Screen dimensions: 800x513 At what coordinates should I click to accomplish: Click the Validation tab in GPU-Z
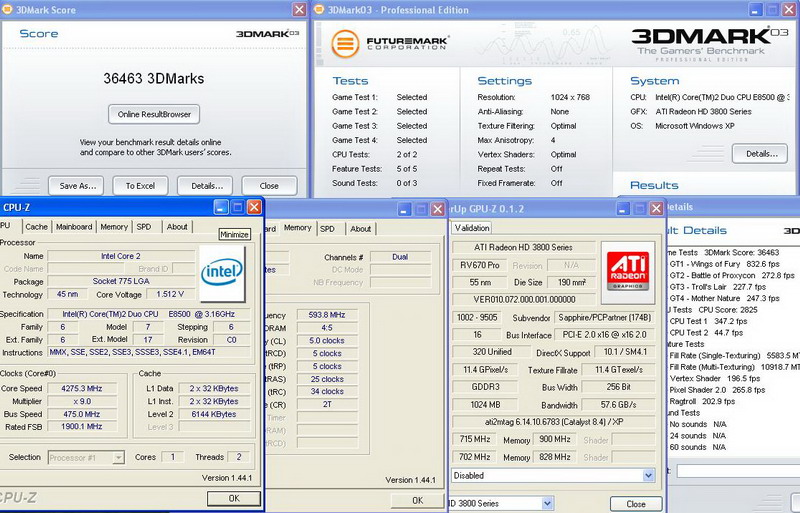[x=472, y=228]
